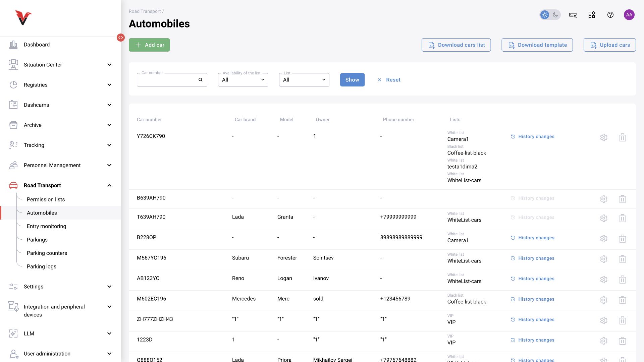Collapse the sidebar using the red arrows button
The height and width of the screenshot is (362, 644).
tap(121, 38)
